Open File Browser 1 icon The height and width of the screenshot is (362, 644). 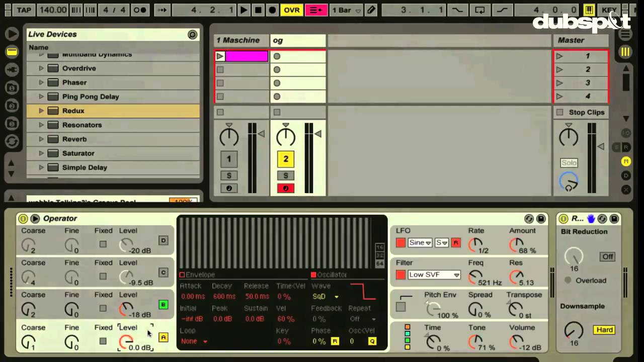coord(12,87)
